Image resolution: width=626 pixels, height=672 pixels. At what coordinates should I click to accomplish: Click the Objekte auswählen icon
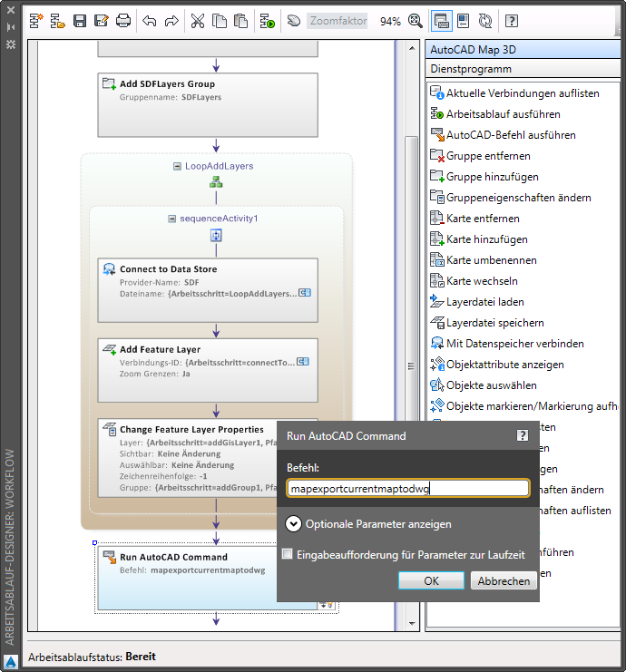tap(437, 385)
